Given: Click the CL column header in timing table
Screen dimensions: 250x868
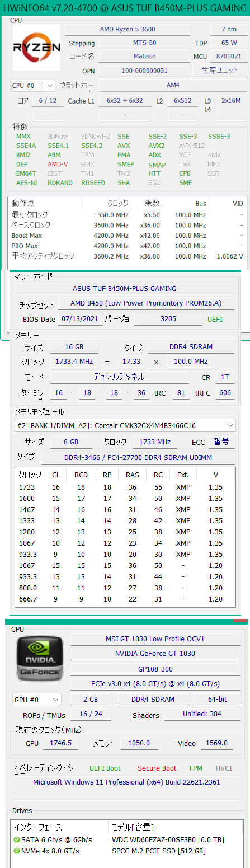Looking at the screenshot, I should [56, 475].
